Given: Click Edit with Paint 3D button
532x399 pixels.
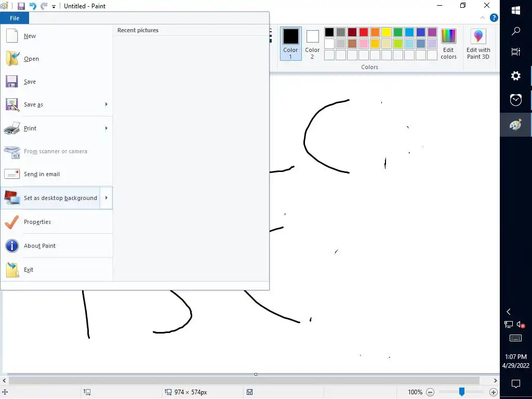Looking at the screenshot, I should [478, 44].
